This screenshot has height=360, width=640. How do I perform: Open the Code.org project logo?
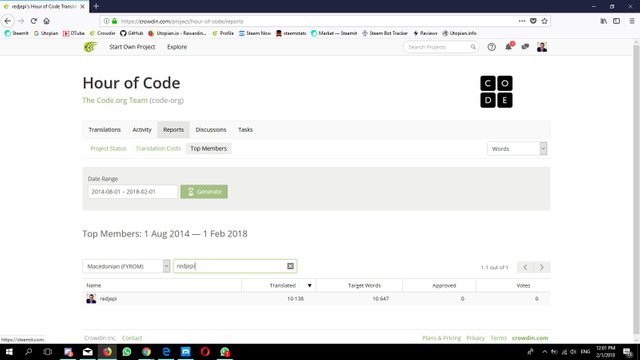point(496,92)
